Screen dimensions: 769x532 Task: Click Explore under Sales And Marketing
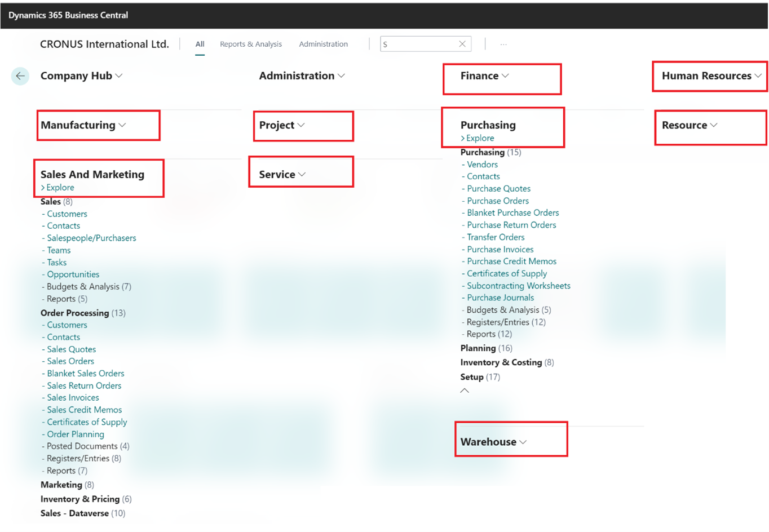(60, 188)
